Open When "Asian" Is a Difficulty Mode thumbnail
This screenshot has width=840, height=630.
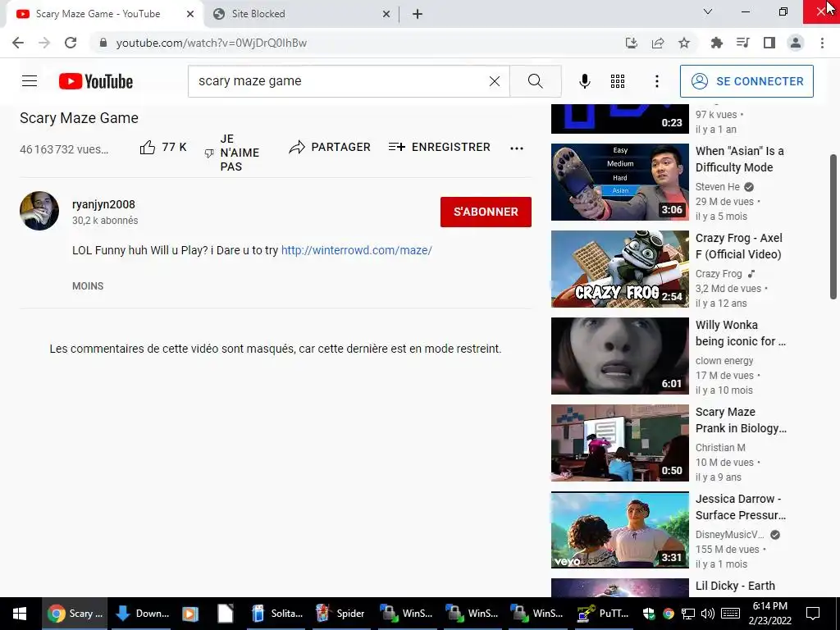(x=620, y=182)
